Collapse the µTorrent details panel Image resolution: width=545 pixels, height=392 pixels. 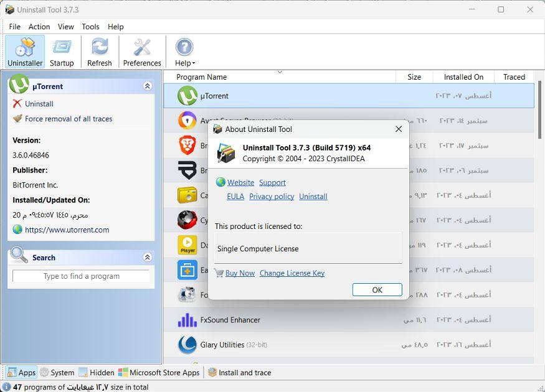(x=148, y=86)
